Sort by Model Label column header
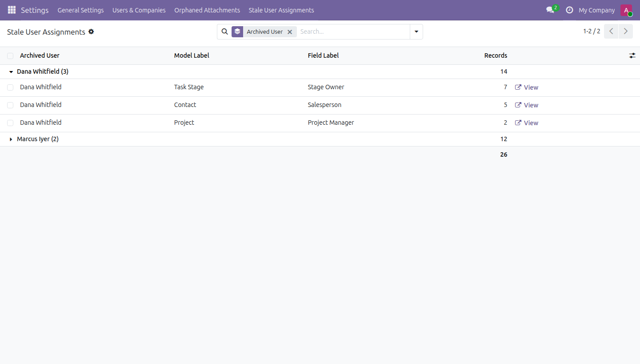This screenshot has height=364, width=640. click(x=192, y=55)
